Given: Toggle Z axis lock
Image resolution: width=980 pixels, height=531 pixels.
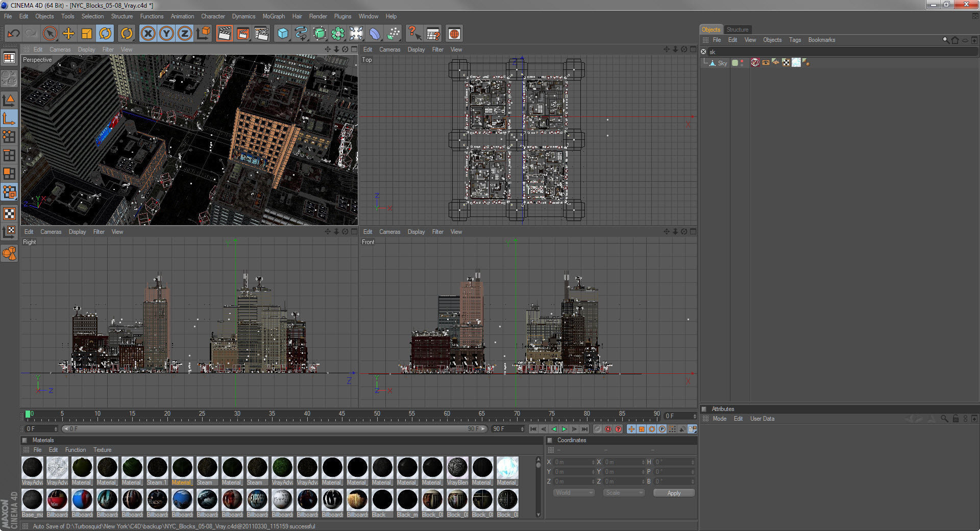Looking at the screenshot, I should [x=185, y=34].
